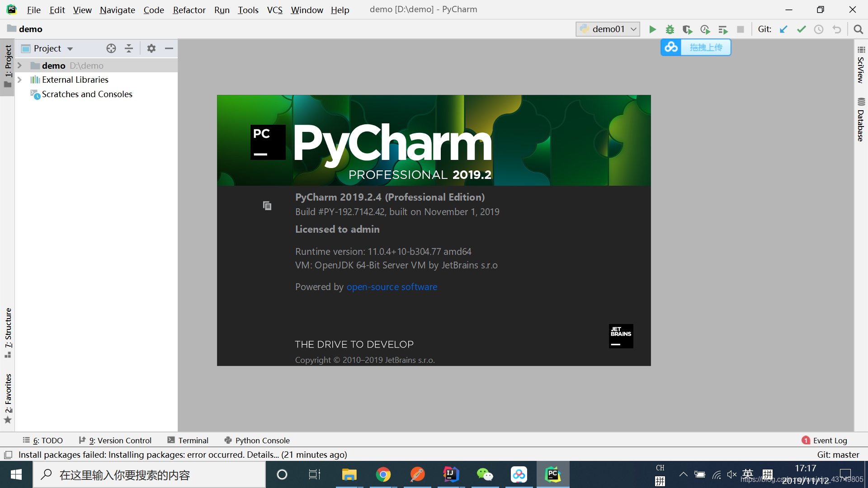The image size is (868, 488).
Task: Open the demo01 run configuration dropdown
Action: [608, 29]
